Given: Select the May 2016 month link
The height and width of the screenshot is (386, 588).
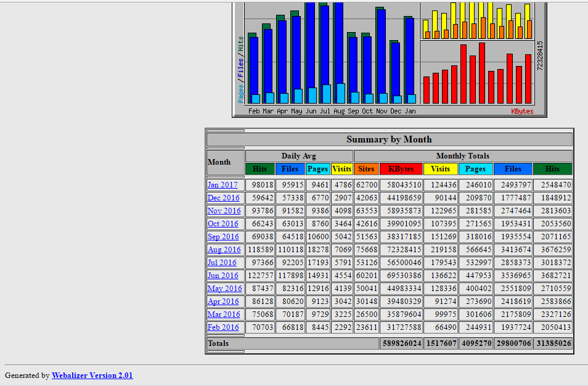Looking at the screenshot, I should tap(224, 289).
